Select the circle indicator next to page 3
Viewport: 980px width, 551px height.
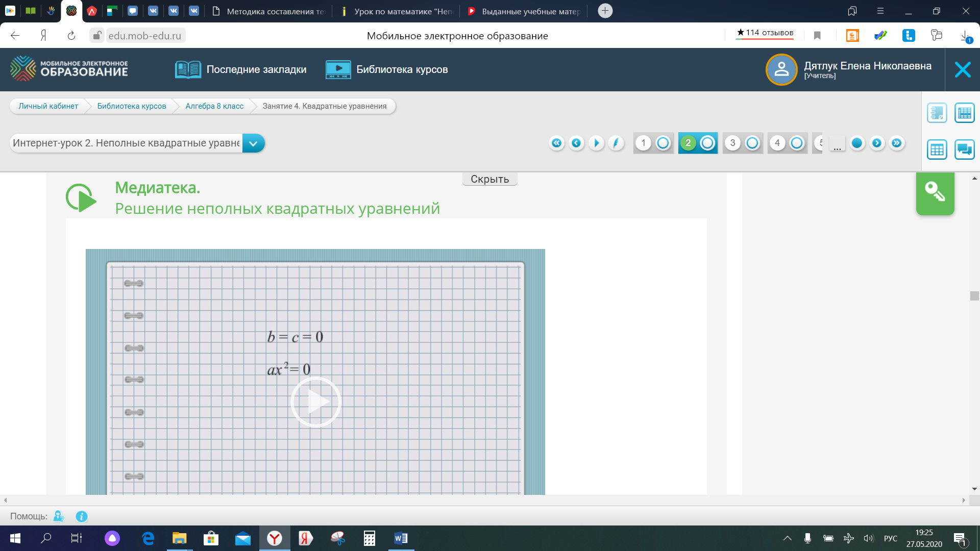tap(752, 143)
